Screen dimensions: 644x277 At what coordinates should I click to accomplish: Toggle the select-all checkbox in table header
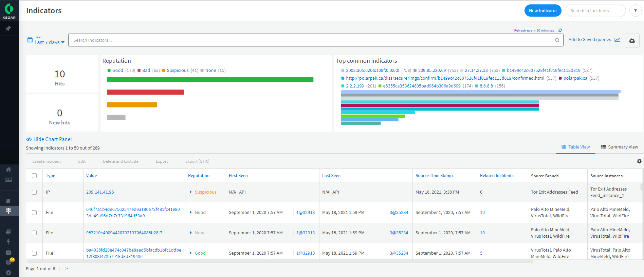tap(34, 176)
